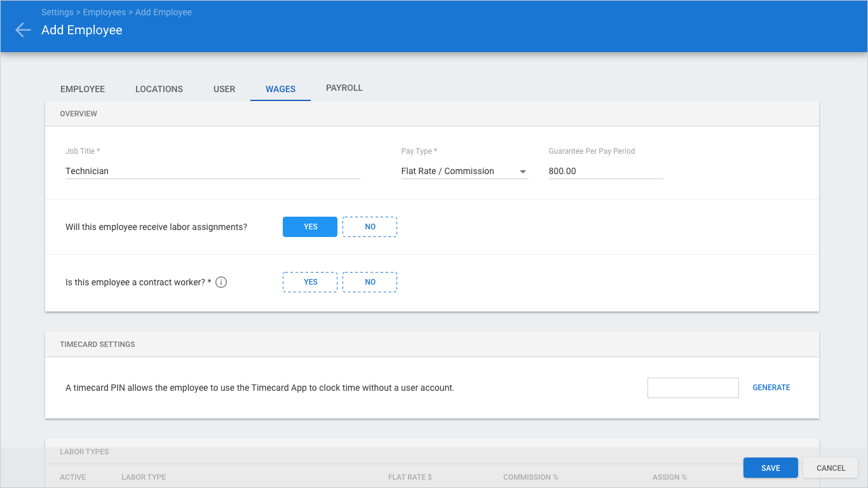Viewport: 868px width, 488px height.
Task: Select YES for labor assignments
Action: 310,227
